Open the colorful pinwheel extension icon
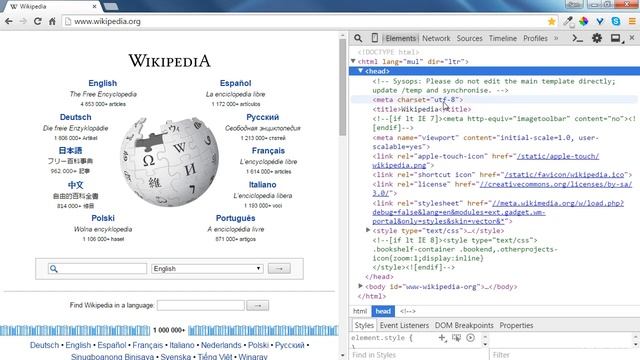 (x=584, y=21)
